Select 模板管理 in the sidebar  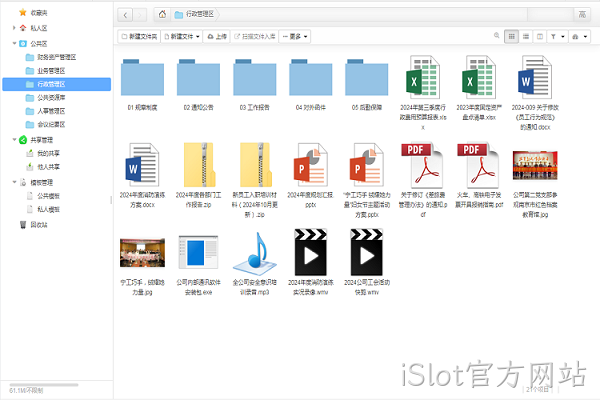click(x=36, y=183)
